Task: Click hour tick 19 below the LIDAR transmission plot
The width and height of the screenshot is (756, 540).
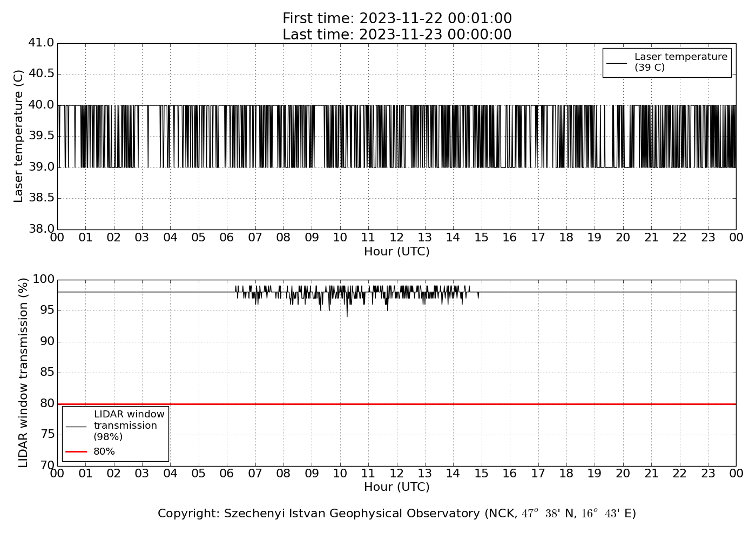Action: click(595, 474)
